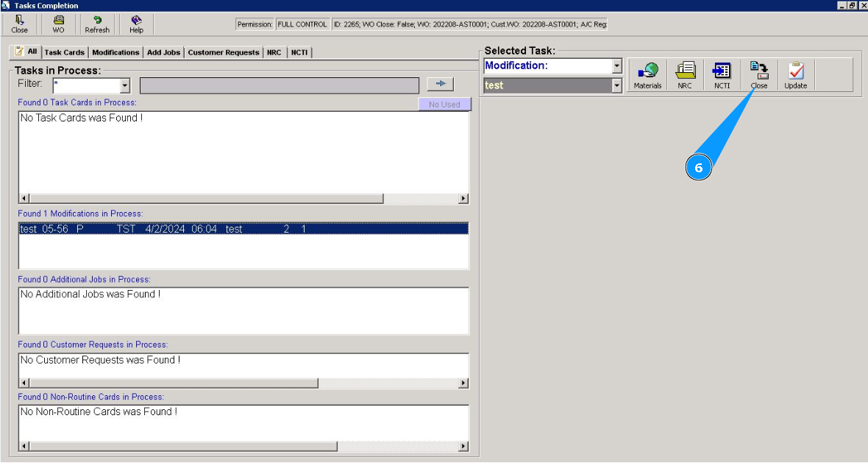
Task: Expand the 'test' task dropdown arrow
Action: pyautogui.click(x=617, y=85)
